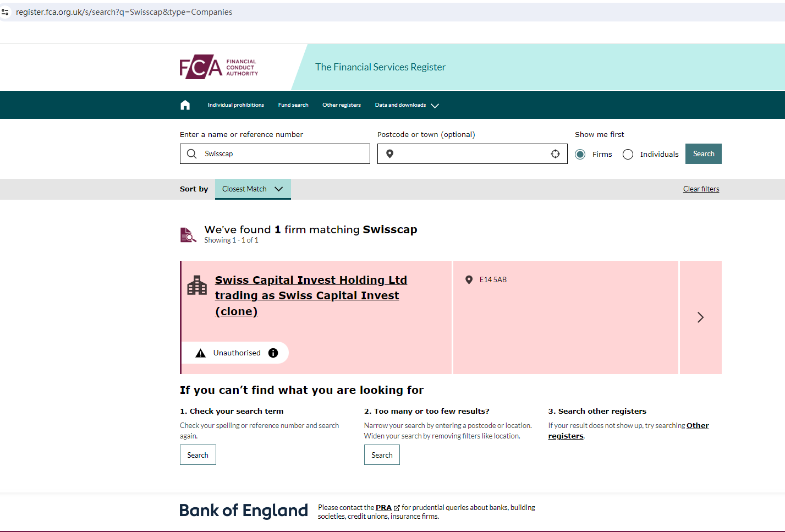The image size is (785, 532).
Task: Click Search under Too many or too few results
Action: point(382,455)
